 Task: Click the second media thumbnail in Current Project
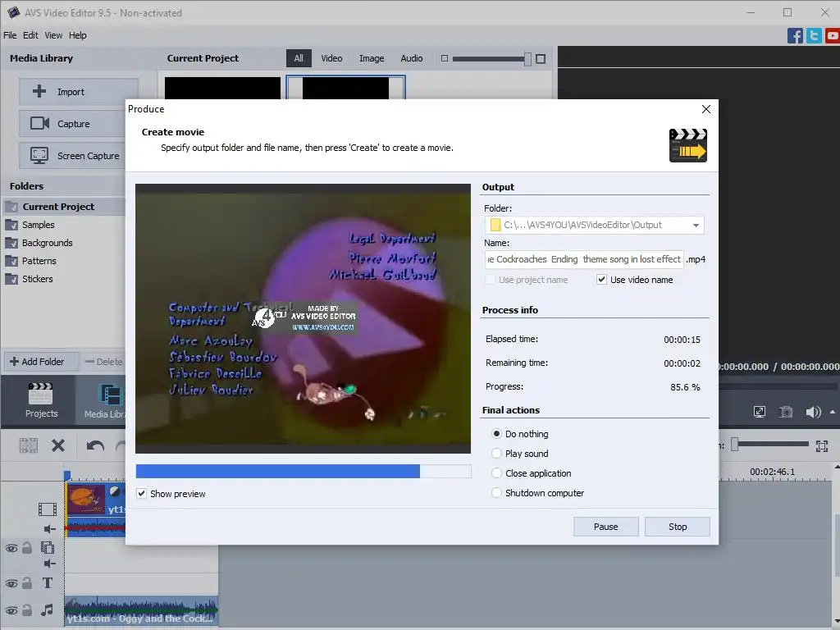pyautogui.click(x=345, y=87)
